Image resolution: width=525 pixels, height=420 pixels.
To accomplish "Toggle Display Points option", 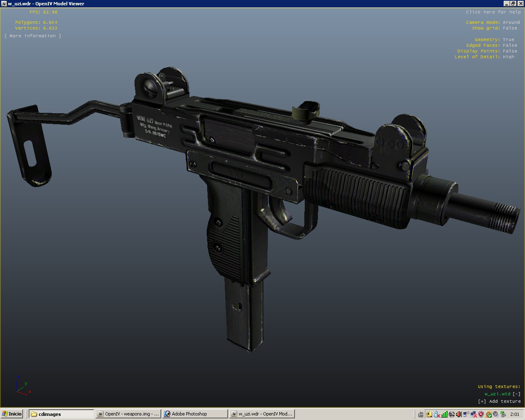I will pyautogui.click(x=487, y=51).
